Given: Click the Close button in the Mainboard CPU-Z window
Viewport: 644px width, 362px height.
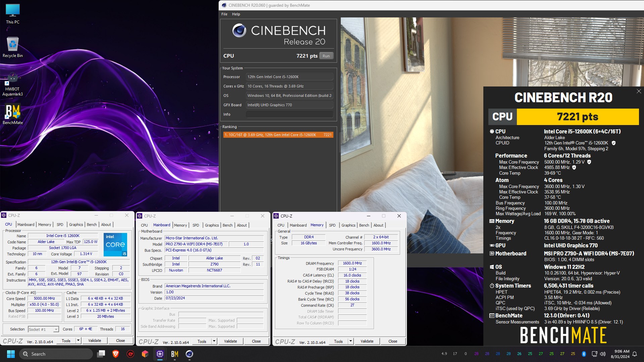Looking at the screenshot, I should coord(256,341).
